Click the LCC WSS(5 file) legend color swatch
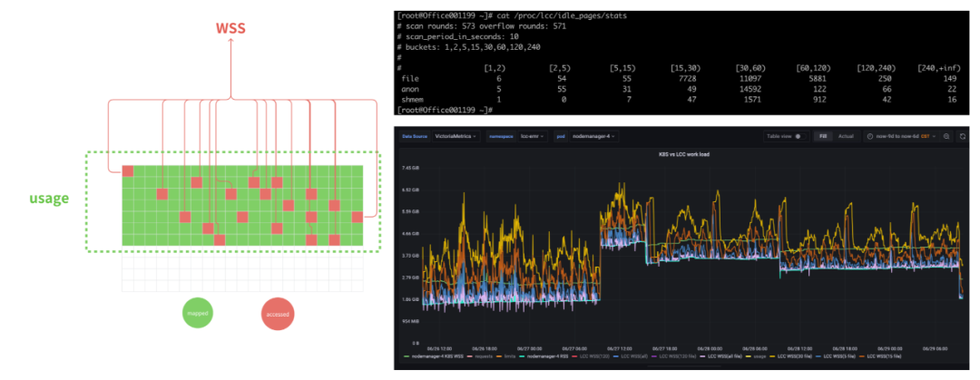This screenshot has height=380, width=980. 818,356
